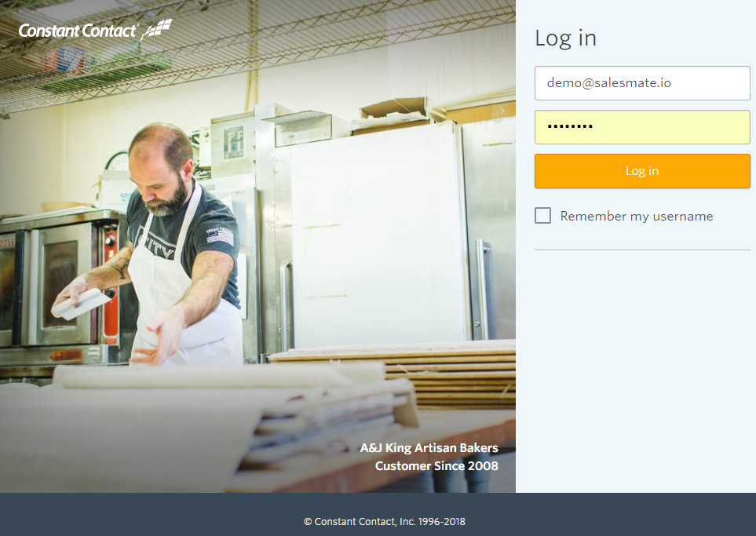Click the Constant Contact sail logo emblem
Screen dimensions: 756x536
(x=157, y=29)
